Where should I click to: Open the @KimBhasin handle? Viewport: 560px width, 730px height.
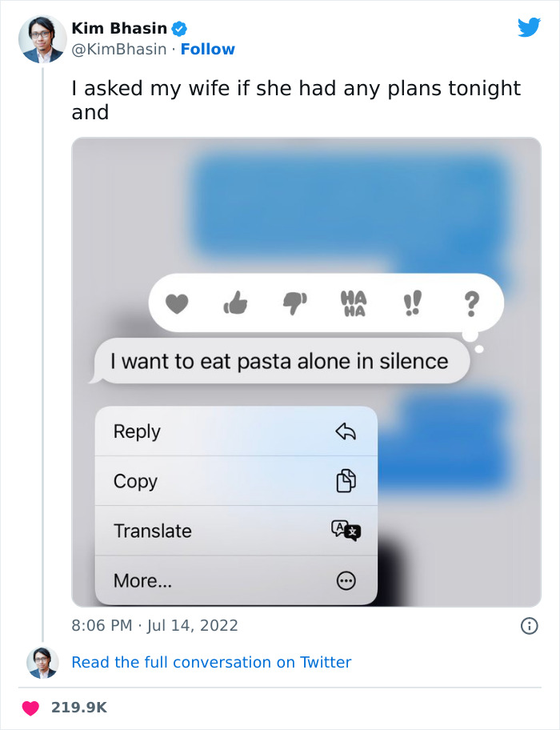[119, 50]
